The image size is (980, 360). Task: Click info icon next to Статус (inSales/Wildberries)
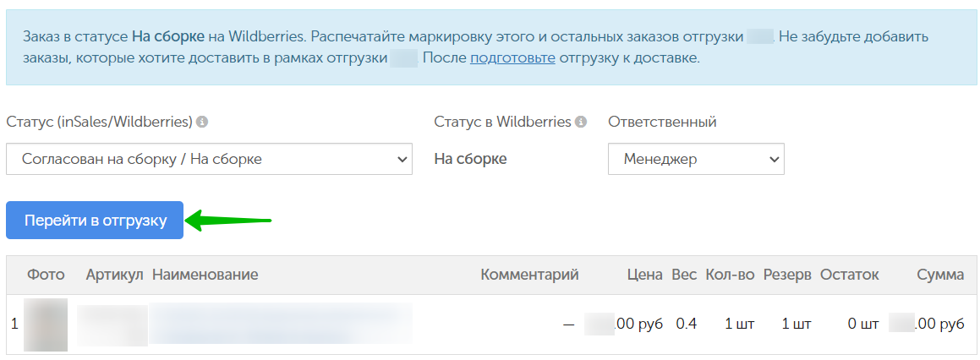202,122
